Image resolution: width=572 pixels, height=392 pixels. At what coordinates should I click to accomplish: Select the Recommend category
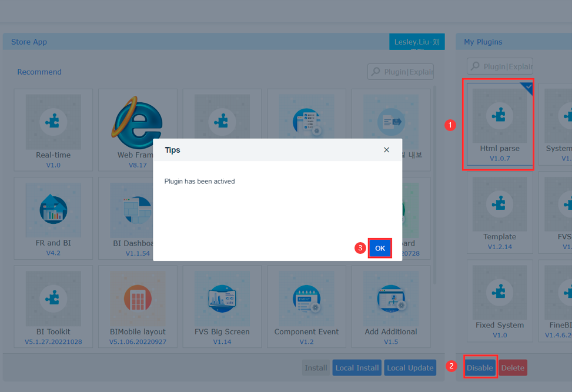[39, 71]
